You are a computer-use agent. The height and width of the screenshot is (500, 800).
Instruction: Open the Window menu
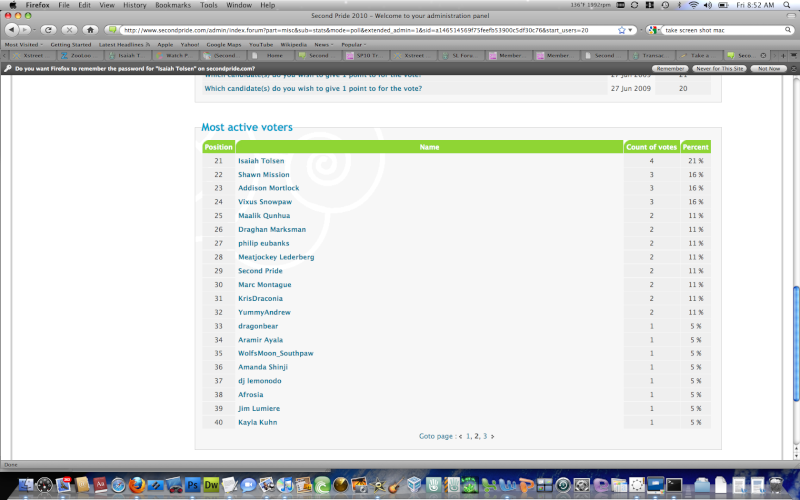tap(239, 5)
